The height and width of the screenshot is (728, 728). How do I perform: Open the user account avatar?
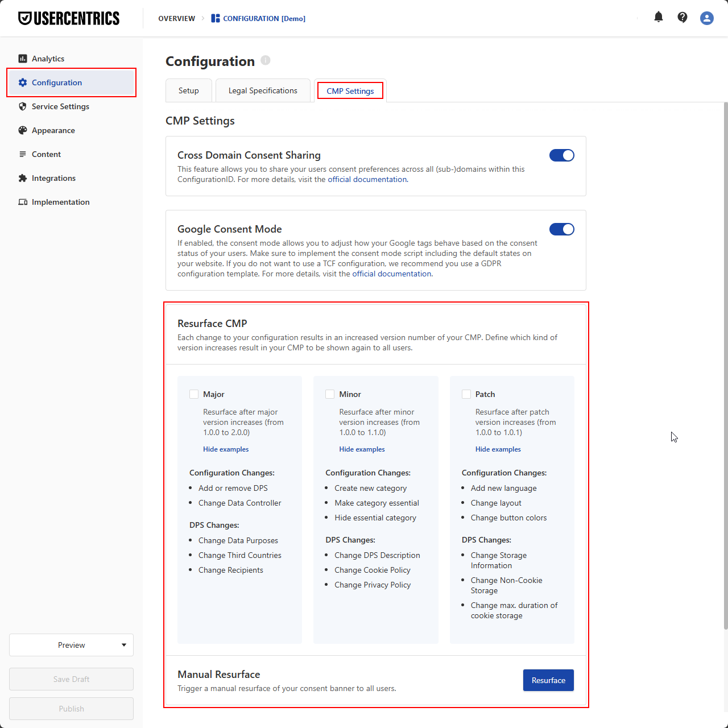(x=707, y=18)
